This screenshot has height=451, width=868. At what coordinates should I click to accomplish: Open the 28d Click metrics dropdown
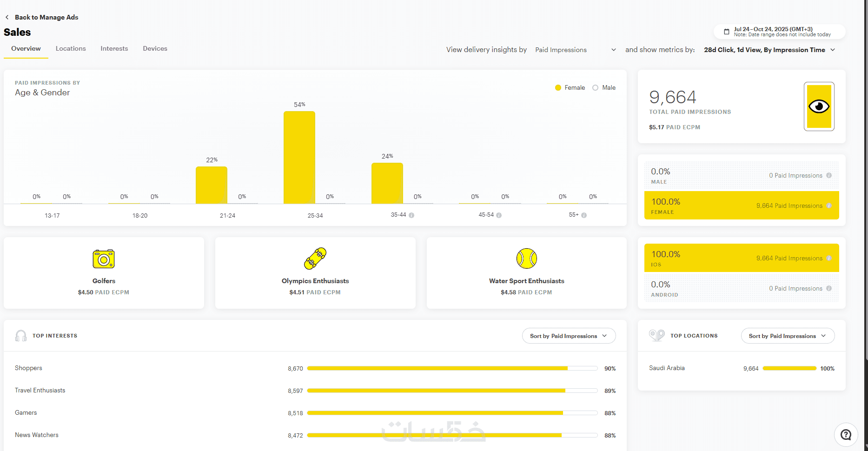pyautogui.click(x=769, y=50)
